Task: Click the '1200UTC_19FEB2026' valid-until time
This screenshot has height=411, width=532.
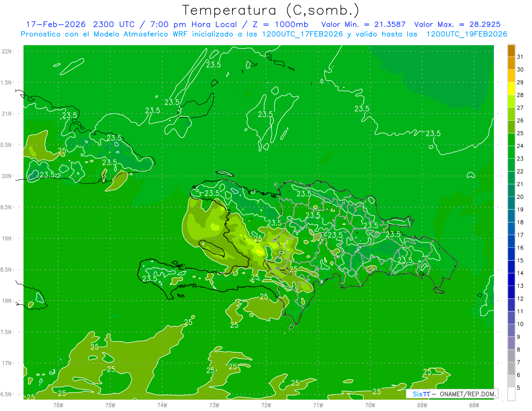Action: [466, 34]
